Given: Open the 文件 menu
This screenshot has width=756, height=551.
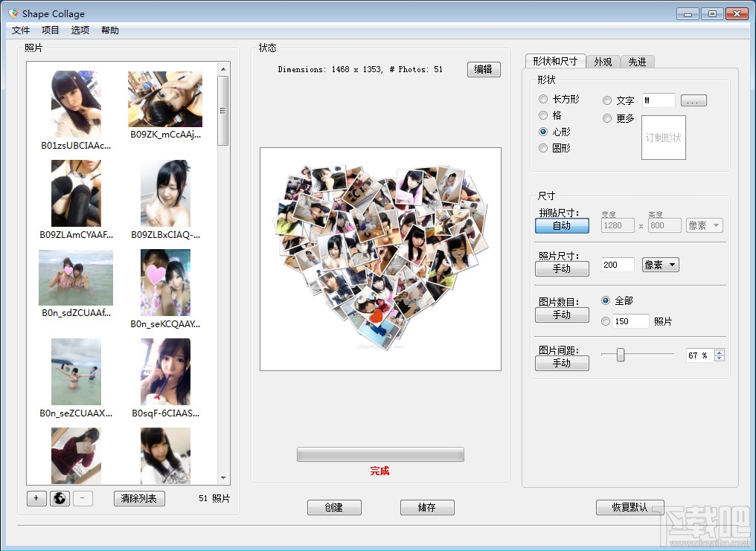Looking at the screenshot, I should [21, 30].
